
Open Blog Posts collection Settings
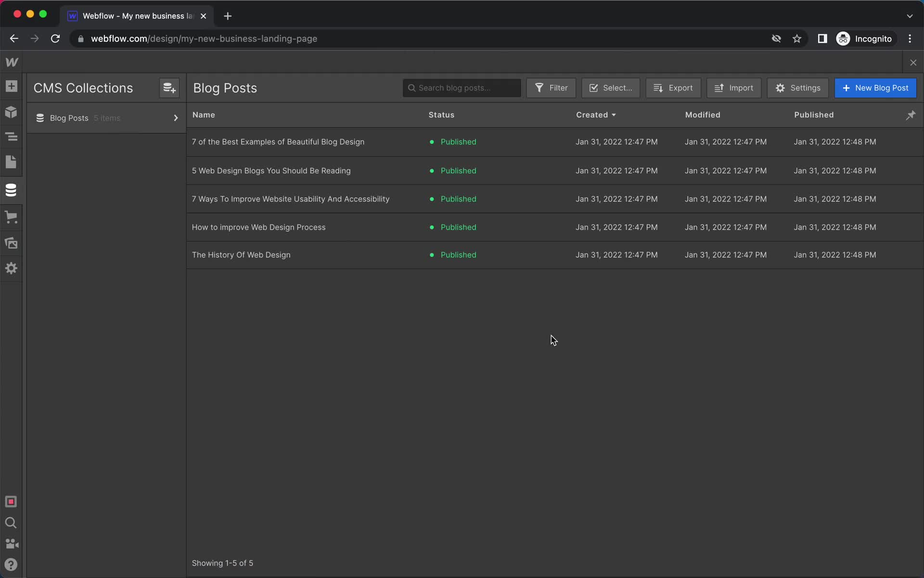coord(798,88)
